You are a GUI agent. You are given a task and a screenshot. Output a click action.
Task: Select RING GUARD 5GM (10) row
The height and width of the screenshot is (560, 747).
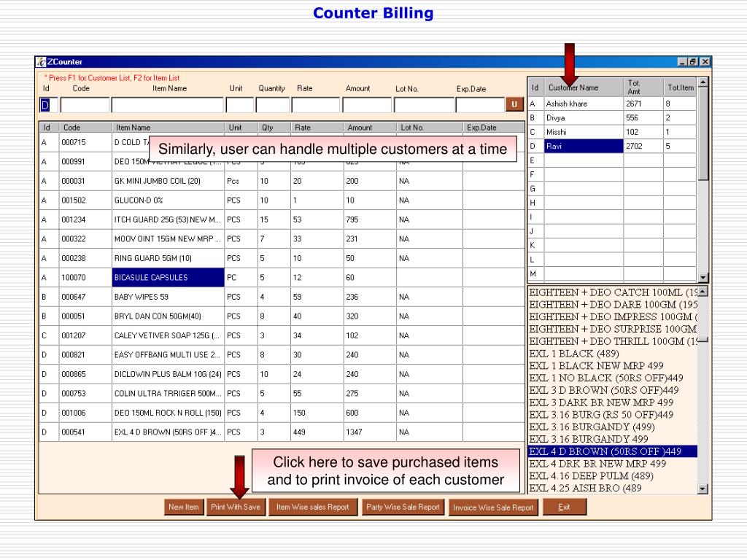pyautogui.click(x=282, y=258)
